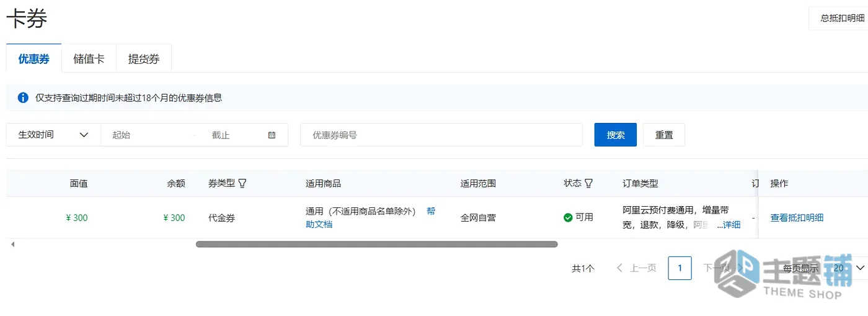Click the 面值 column header
The width and height of the screenshot is (868, 316).
tap(79, 183)
